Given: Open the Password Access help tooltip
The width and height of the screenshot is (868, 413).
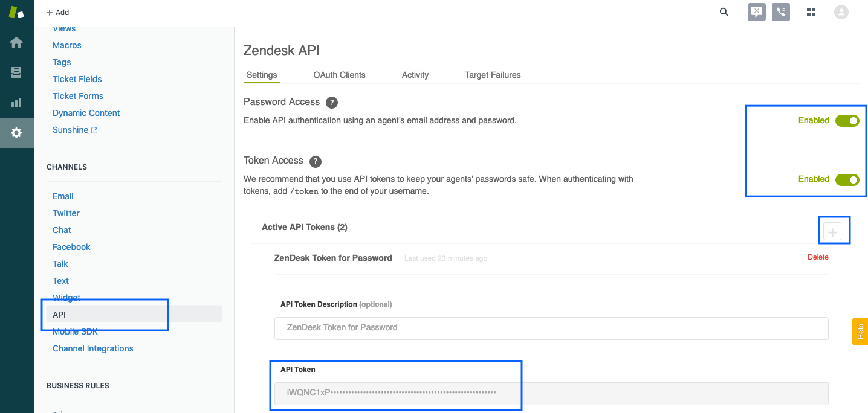Looking at the screenshot, I should 332,102.
